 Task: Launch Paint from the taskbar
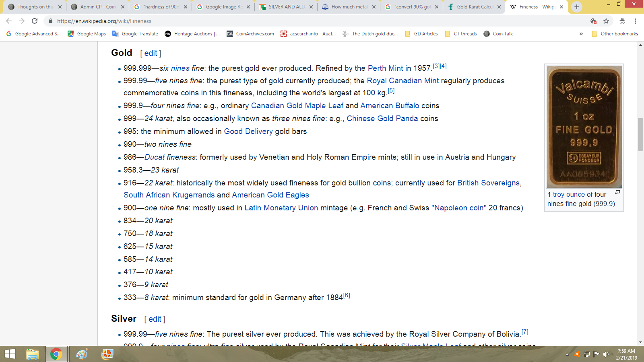coord(82,354)
